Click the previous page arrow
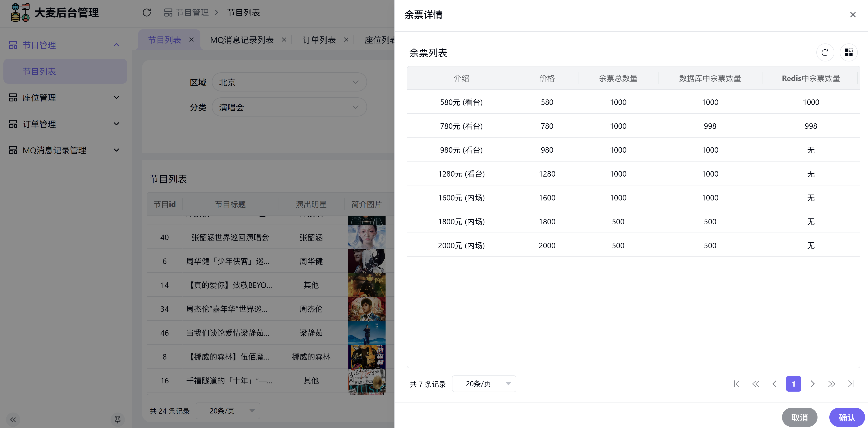The width and height of the screenshot is (868, 428). [774, 384]
